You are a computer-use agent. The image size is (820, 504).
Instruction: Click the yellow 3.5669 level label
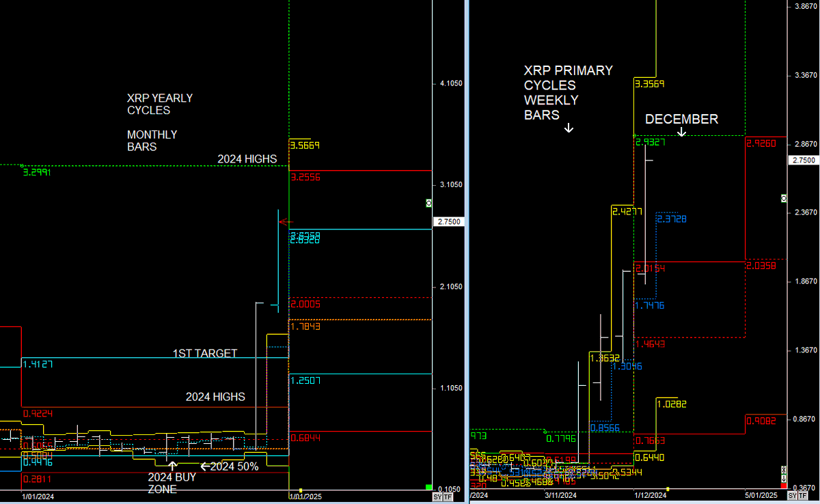click(x=305, y=145)
